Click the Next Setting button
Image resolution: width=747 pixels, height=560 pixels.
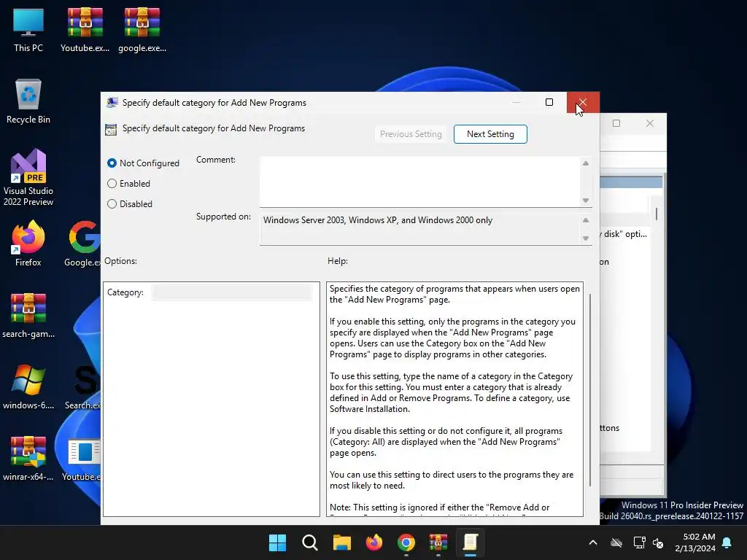click(490, 134)
